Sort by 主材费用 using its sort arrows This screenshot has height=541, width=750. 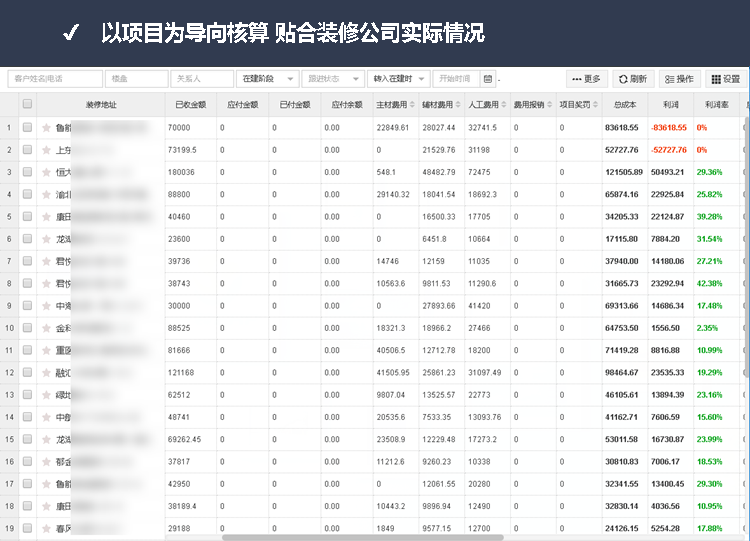[412, 104]
